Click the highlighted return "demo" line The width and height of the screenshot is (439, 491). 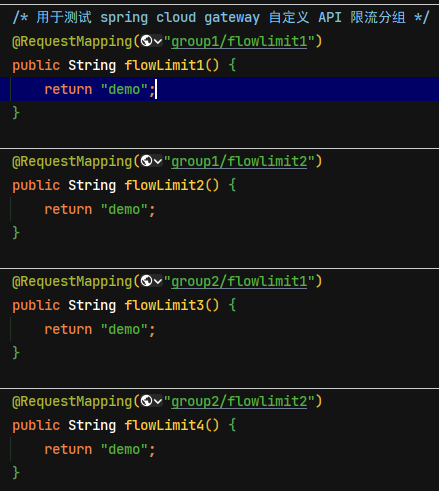(219, 89)
